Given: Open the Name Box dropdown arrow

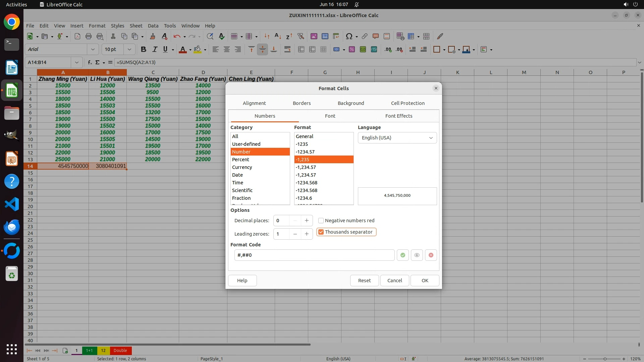Looking at the screenshot, I should [77, 62].
